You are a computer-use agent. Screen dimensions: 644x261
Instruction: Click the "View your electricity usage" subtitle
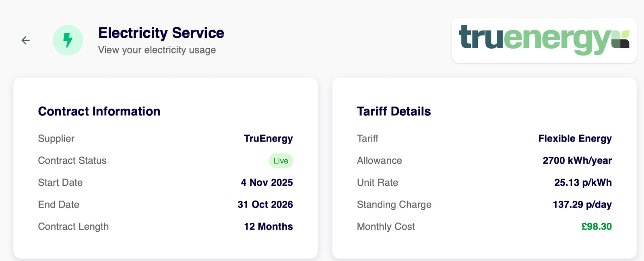(x=157, y=50)
